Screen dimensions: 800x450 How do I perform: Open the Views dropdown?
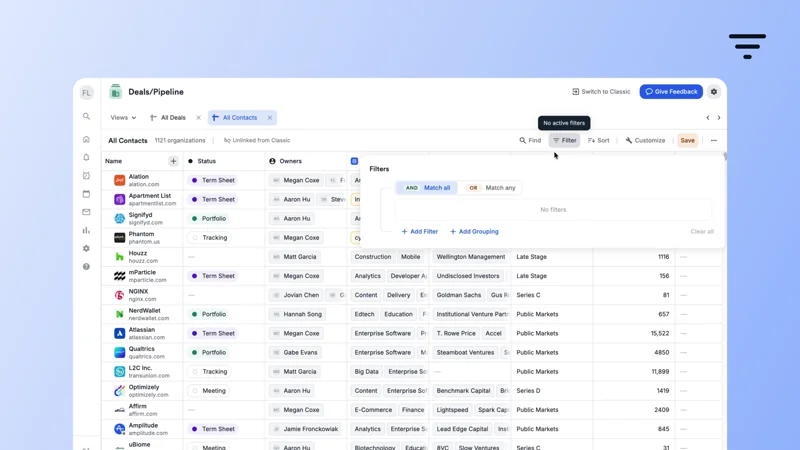[123, 118]
